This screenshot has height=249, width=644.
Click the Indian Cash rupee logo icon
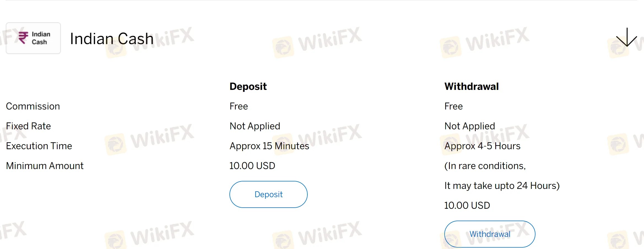pos(33,38)
